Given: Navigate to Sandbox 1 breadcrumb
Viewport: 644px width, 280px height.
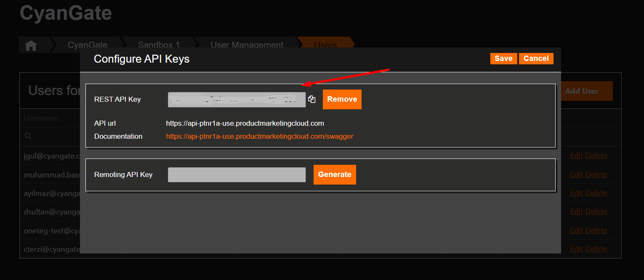Looking at the screenshot, I should point(159,45).
